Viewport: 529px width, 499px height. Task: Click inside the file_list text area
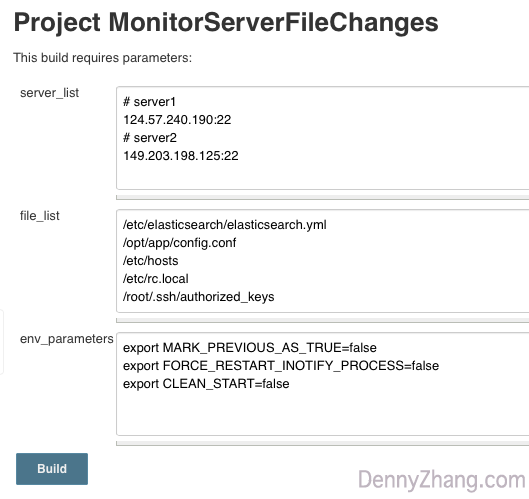(x=323, y=261)
